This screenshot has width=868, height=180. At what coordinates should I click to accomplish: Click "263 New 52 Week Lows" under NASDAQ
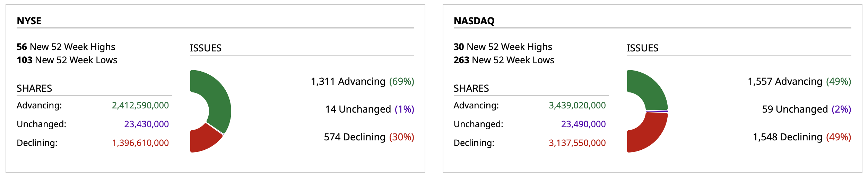pyautogui.click(x=504, y=60)
